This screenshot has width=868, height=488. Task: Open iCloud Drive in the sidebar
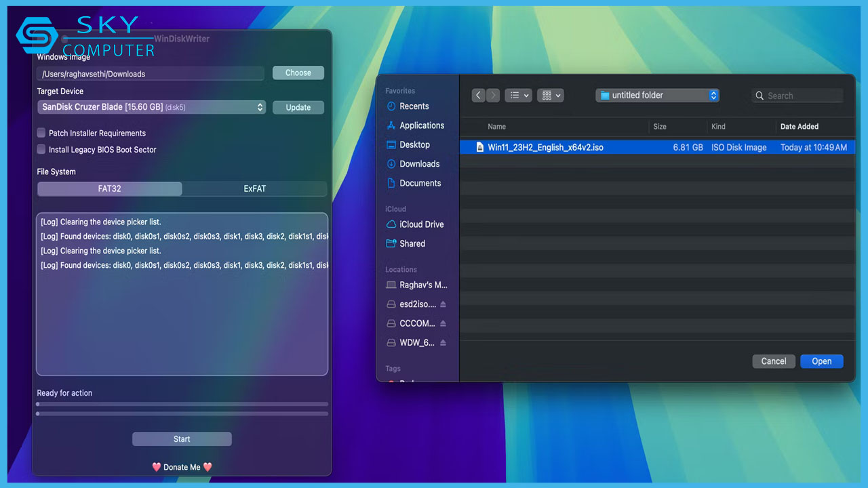coord(422,224)
